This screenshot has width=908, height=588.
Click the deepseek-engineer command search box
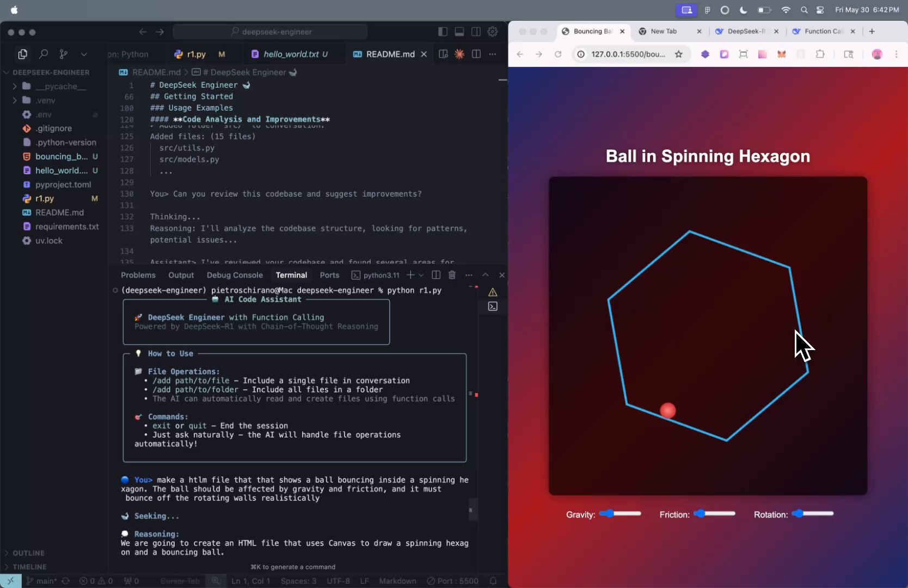pyautogui.click(x=270, y=32)
